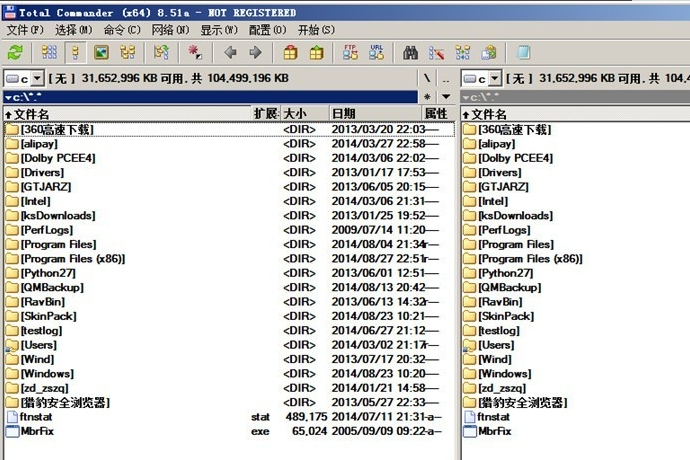Screen dimensions: 690x460
Task: Select [GTJARZ] folder in left panel
Action: coord(229,187)
